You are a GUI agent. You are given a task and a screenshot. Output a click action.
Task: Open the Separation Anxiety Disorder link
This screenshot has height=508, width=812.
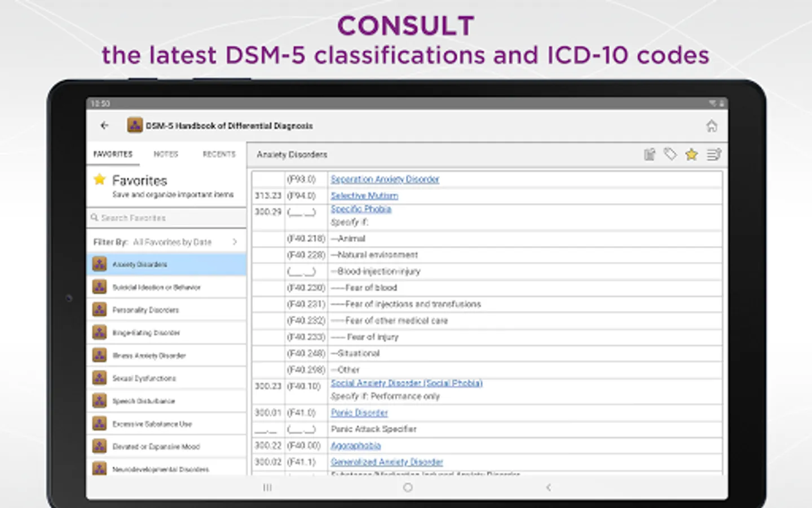[x=385, y=179]
